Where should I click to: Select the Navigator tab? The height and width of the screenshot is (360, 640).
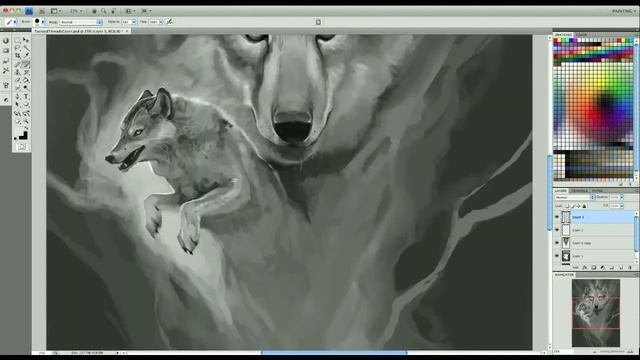564,275
